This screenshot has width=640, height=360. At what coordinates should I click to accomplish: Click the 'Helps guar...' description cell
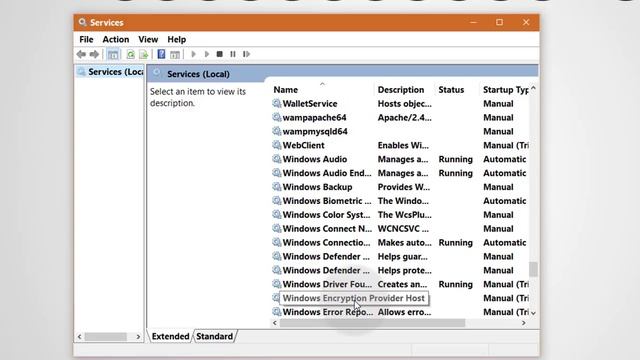(x=402, y=256)
